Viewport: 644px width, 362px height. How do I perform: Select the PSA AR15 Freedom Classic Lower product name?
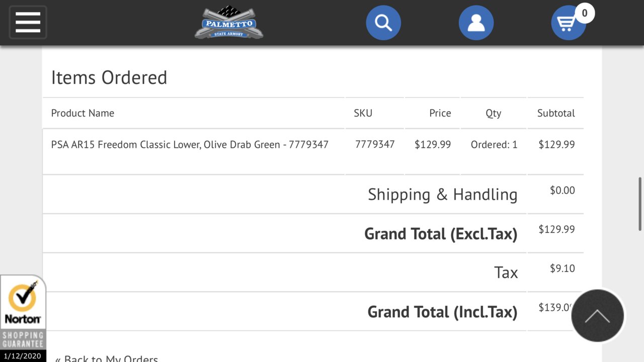pos(190,145)
